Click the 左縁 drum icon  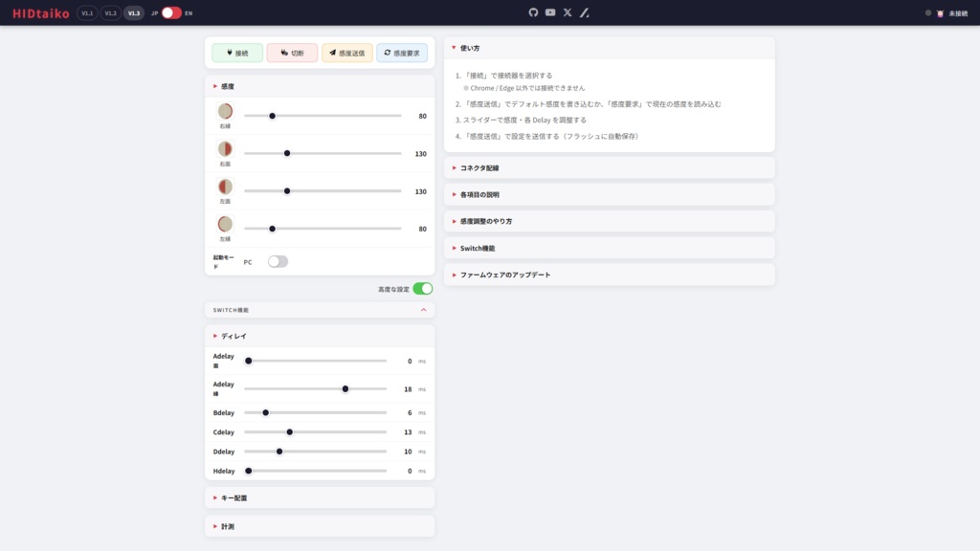[x=225, y=224]
